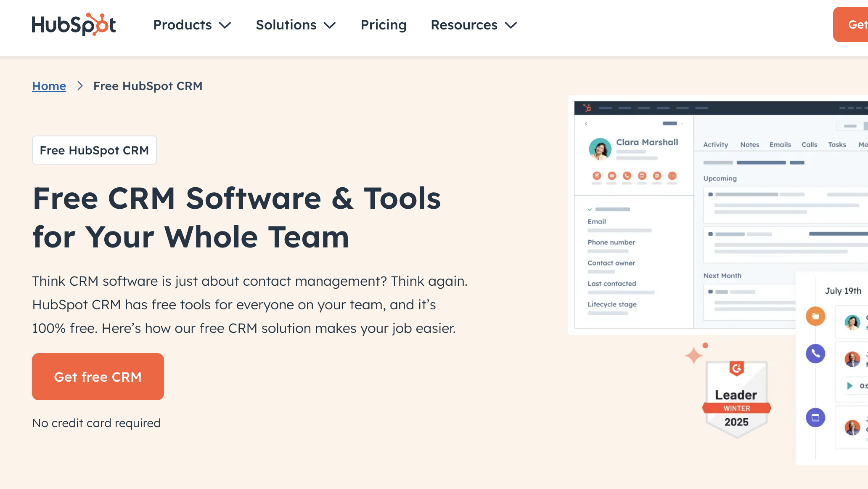Click the Phone number field label

[611, 242]
